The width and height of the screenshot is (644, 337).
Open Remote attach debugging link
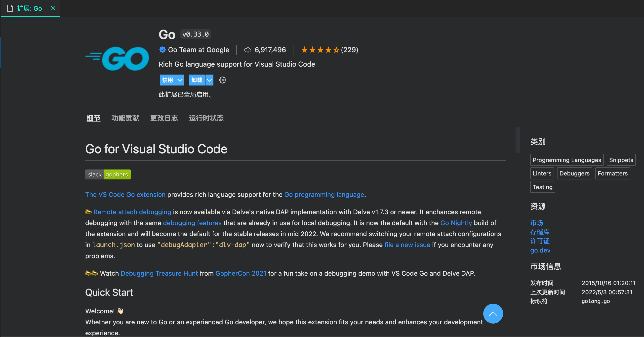132,212
